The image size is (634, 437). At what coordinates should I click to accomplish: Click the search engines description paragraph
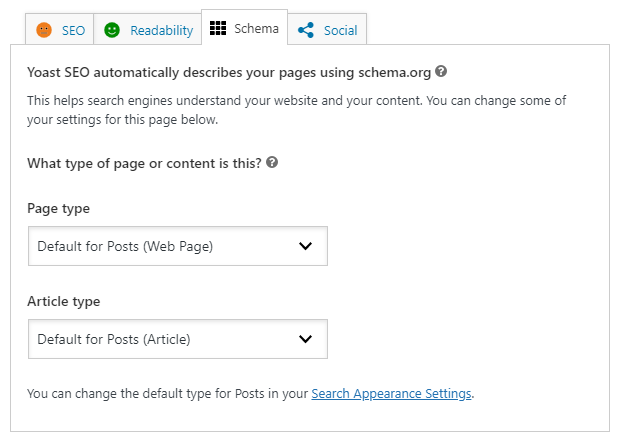point(296,110)
